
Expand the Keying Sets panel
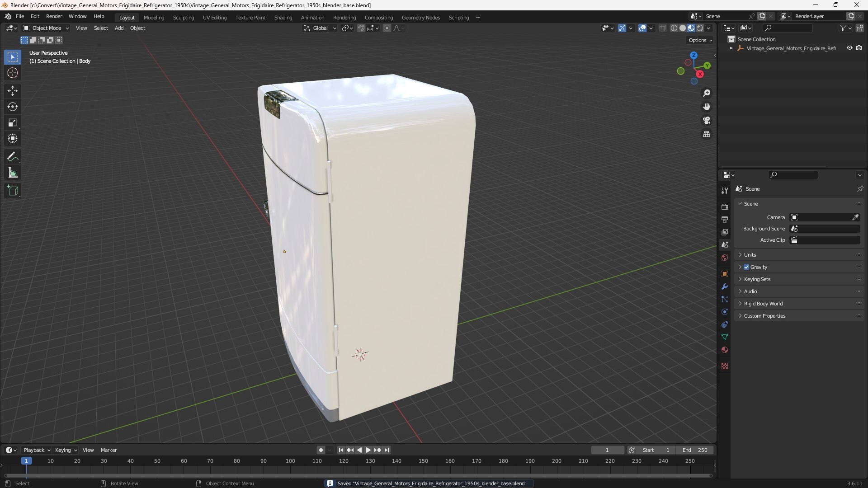[799, 279]
